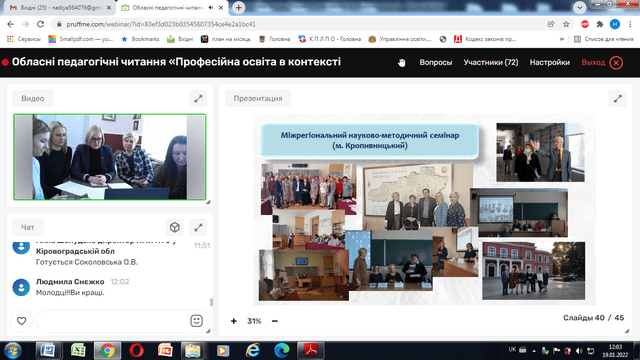This screenshot has height=360, width=640.
Task: Click the message 'Молодці!!Ви кращі.'
Action: tap(70, 293)
